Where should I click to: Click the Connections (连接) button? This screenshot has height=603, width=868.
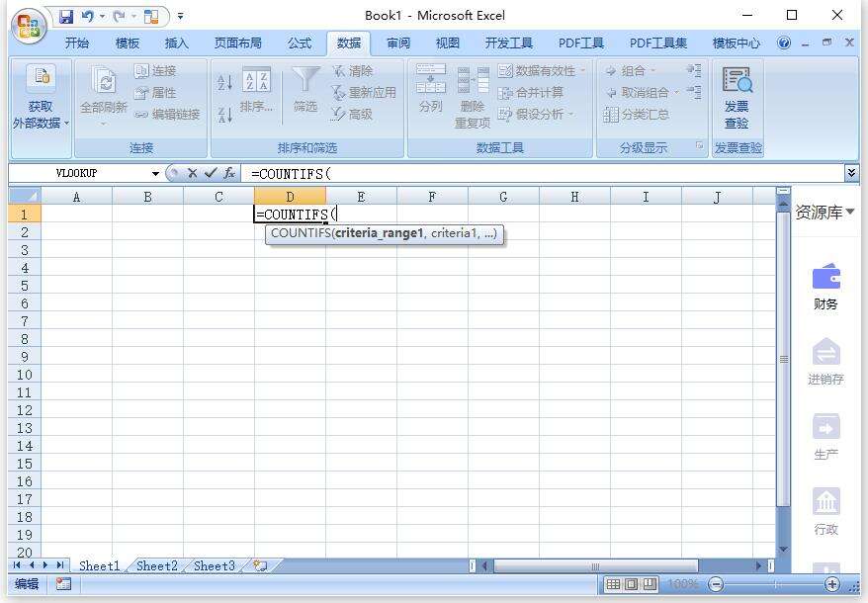(155, 71)
